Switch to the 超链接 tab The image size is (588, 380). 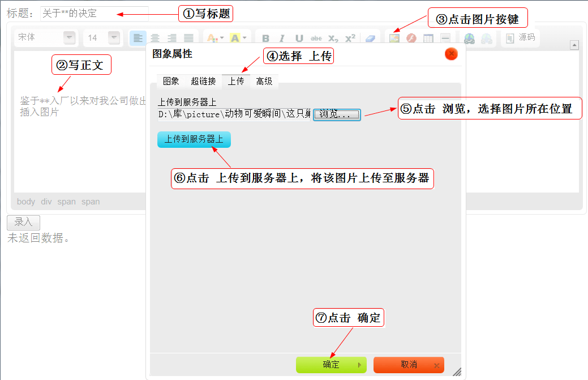tap(203, 82)
